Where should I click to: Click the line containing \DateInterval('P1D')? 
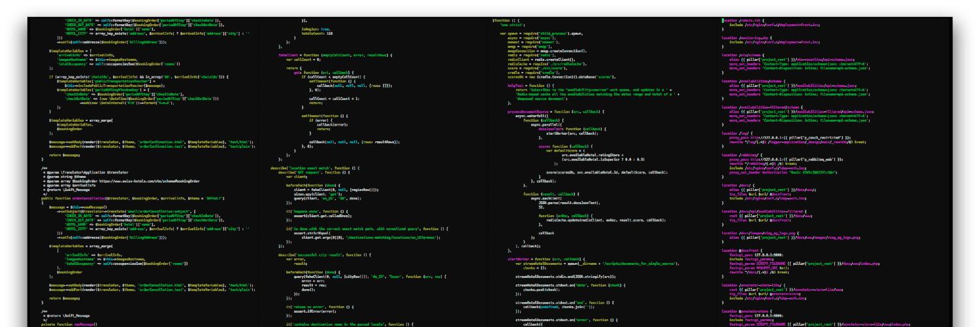click(127, 103)
